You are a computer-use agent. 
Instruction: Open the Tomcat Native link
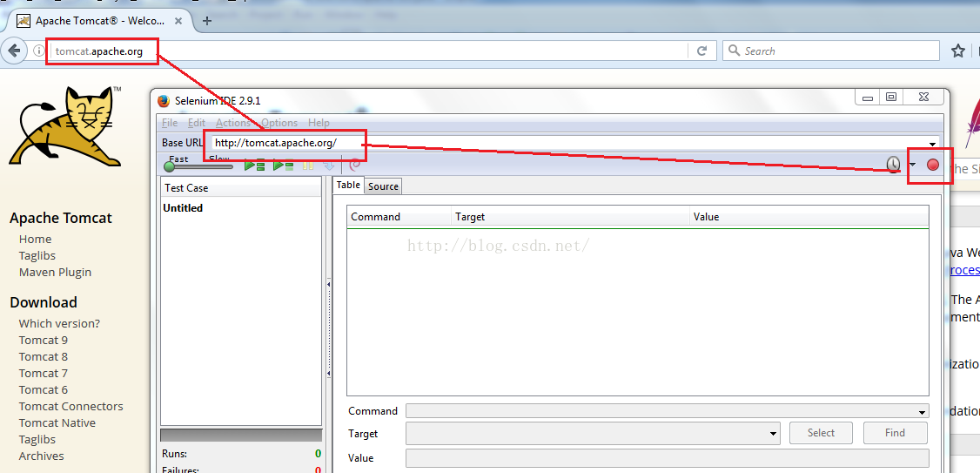(57, 423)
